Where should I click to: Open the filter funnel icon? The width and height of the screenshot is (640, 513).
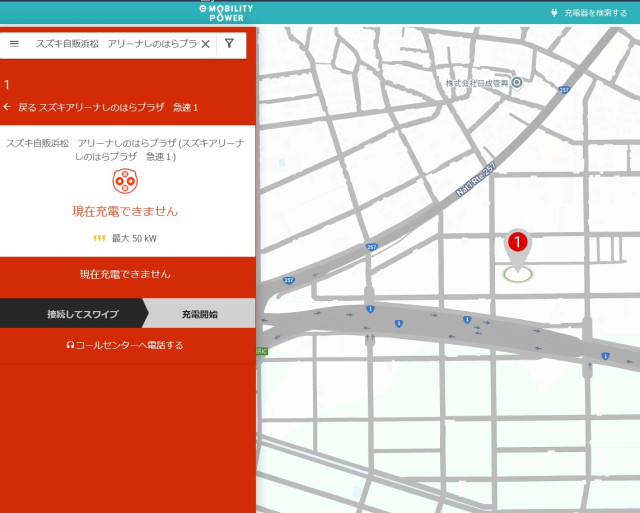tap(229, 43)
